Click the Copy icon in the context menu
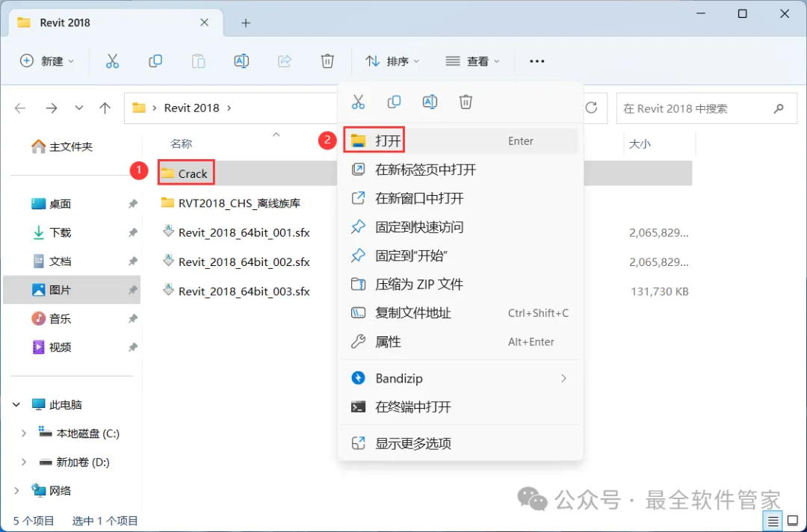The image size is (807, 532). [x=394, y=102]
